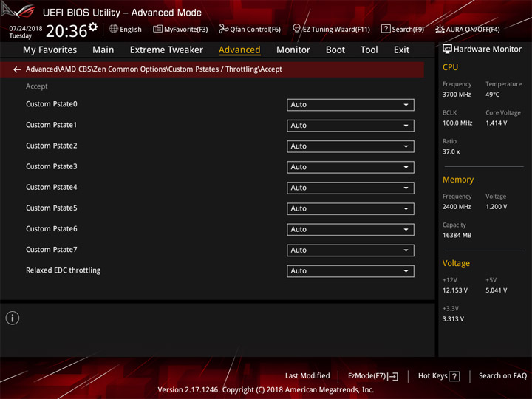Viewport: 532px width, 399px height.
Task: Select the Custom Pstate6 label
Action: tap(52, 228)
